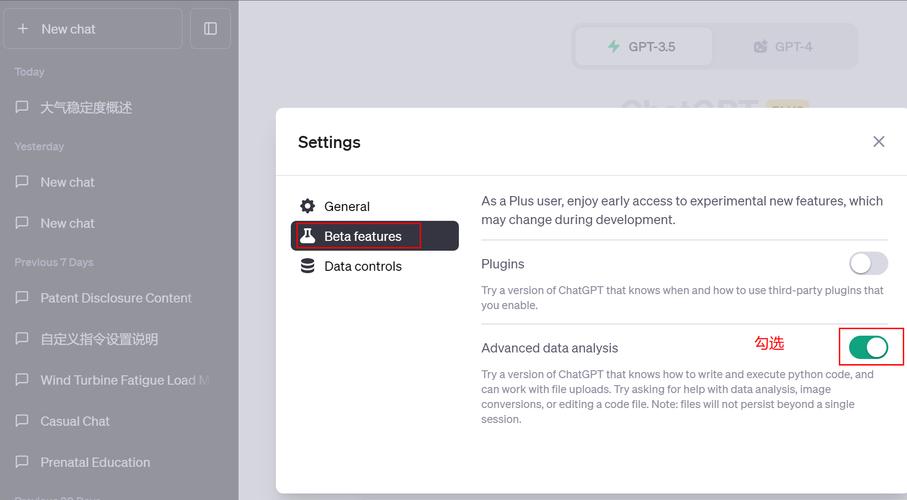Disable the Advanced data analysis toggle
This screenshot has height=500, width=907.
pos(868,347)
